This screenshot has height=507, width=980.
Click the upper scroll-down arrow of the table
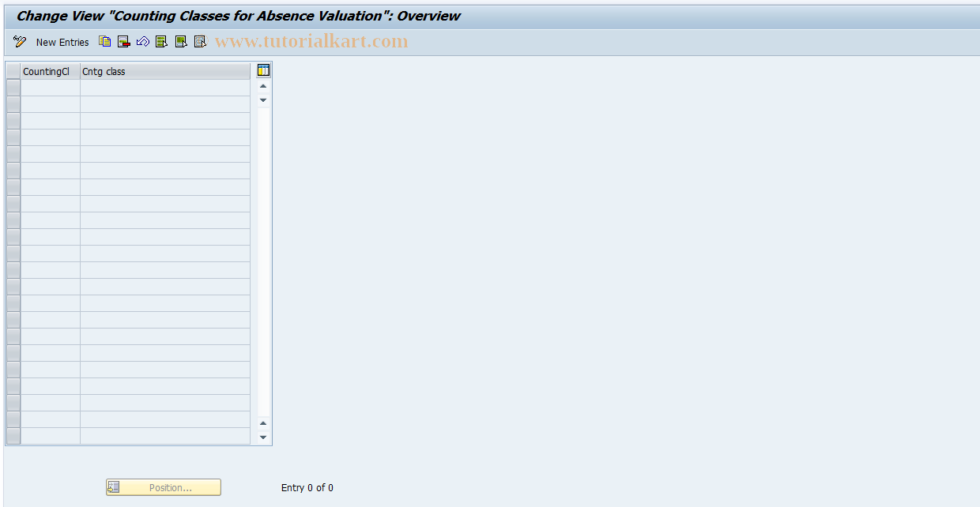(x=263, y=100)
